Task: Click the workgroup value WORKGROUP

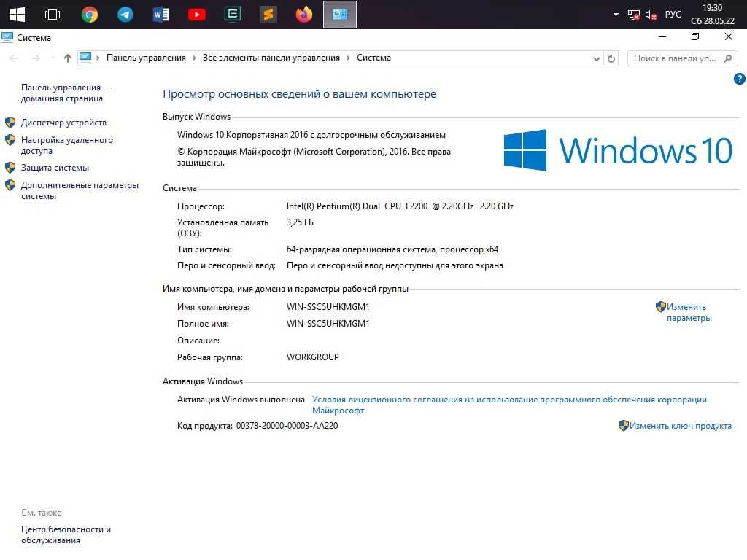Action: [312, 357]
